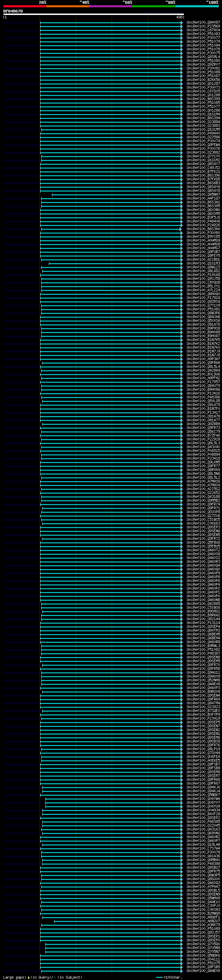The height and width of the screenshot is (980, 222).
Task: Open hit UniRef100_A8QKF1
Action: coord(203,917)
